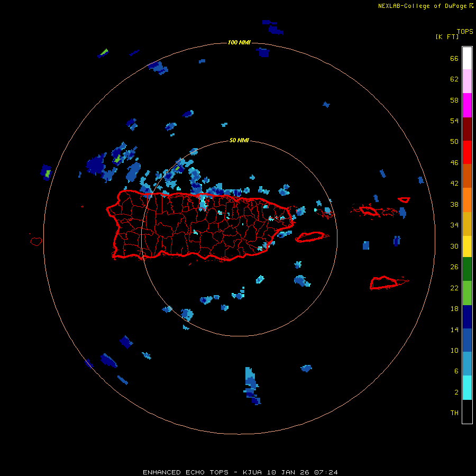Click the "TH" threshold legend label
This screenshot has height=476, width=476.
pos(454,413)
